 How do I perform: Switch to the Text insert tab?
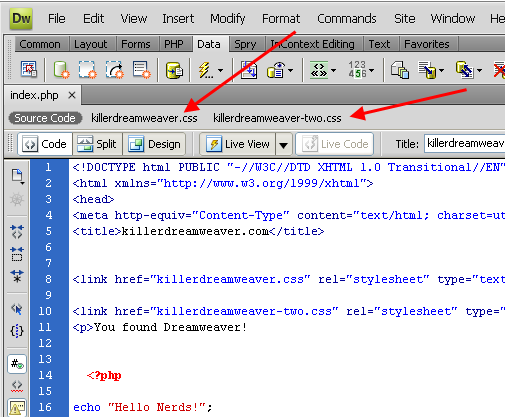379,44
